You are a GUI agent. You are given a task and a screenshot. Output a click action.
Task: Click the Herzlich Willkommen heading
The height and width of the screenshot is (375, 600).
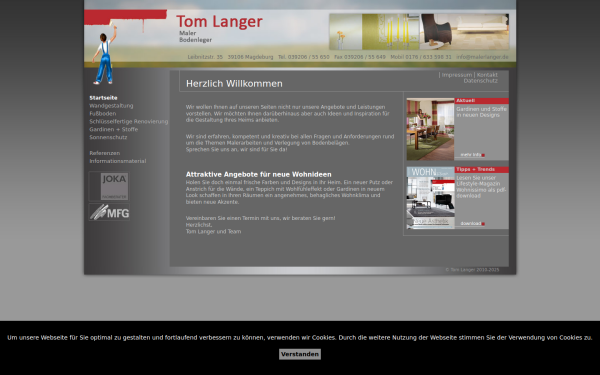[x=234, y=83]
